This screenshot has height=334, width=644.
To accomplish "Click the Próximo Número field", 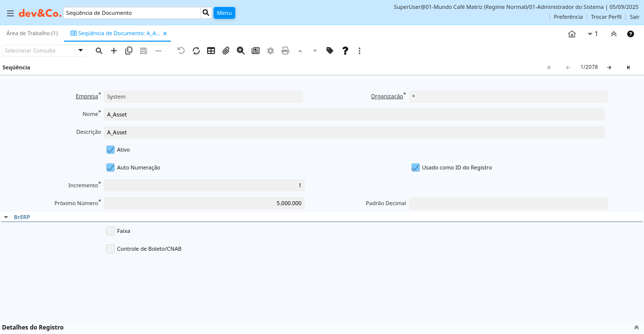I will pos(204,203).
